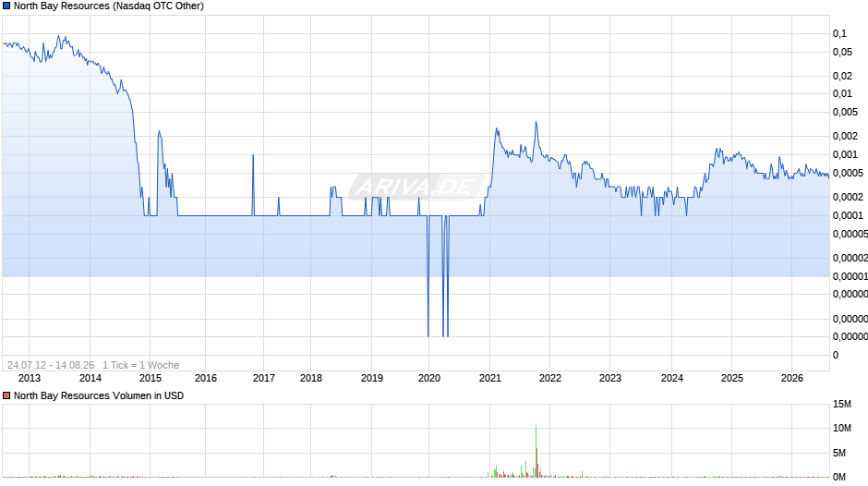Select the 2016 year axis label

pyautogui.click(x=205, y=378)
